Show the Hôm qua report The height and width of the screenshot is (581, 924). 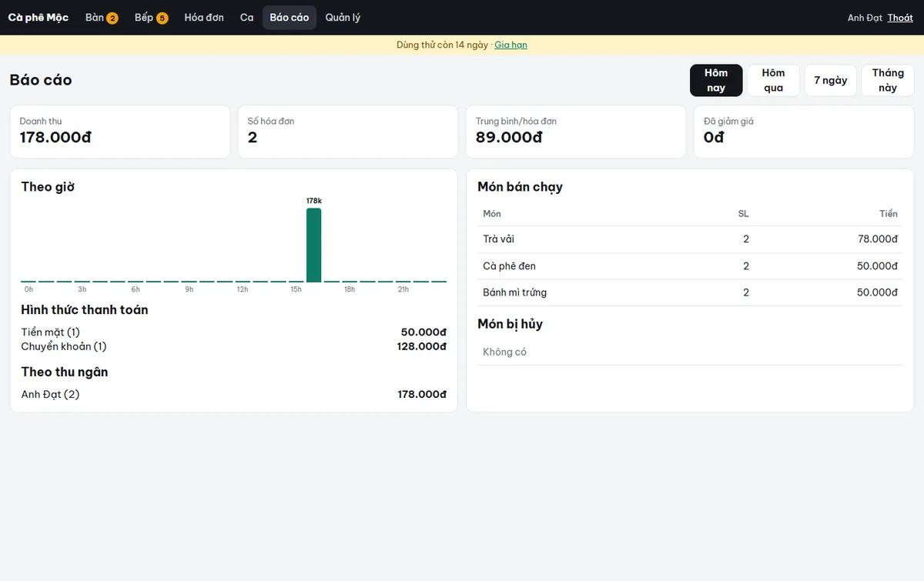[x=773, y=80]
